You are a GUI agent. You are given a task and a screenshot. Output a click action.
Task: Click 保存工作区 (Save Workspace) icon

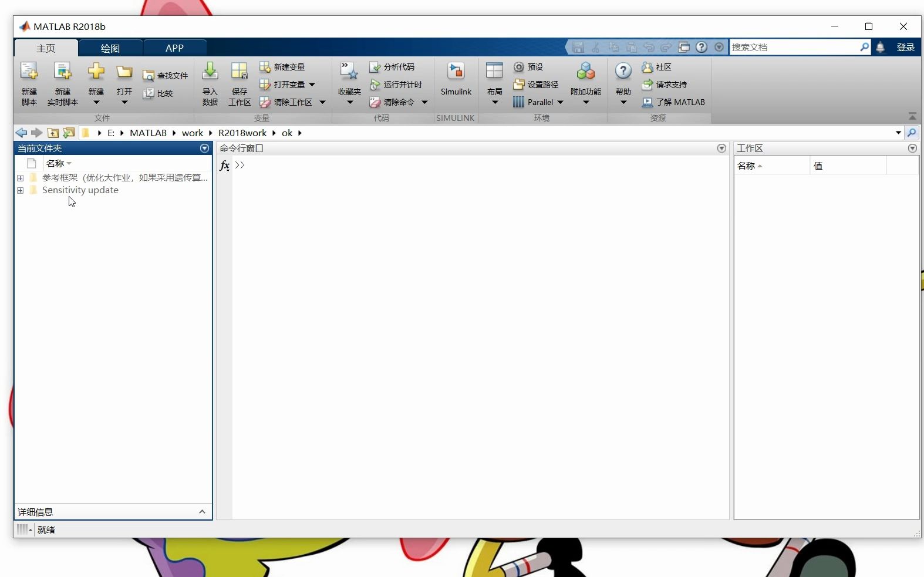239,72
